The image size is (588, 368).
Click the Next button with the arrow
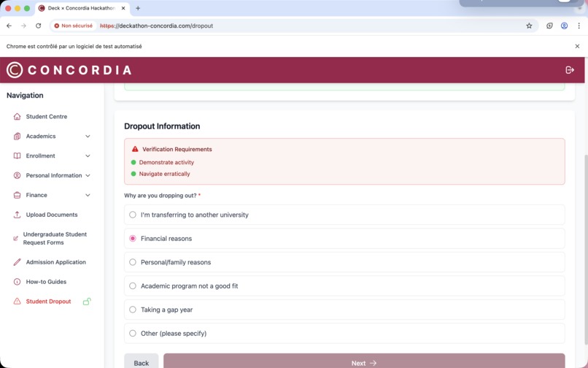(x=364, y=361)
